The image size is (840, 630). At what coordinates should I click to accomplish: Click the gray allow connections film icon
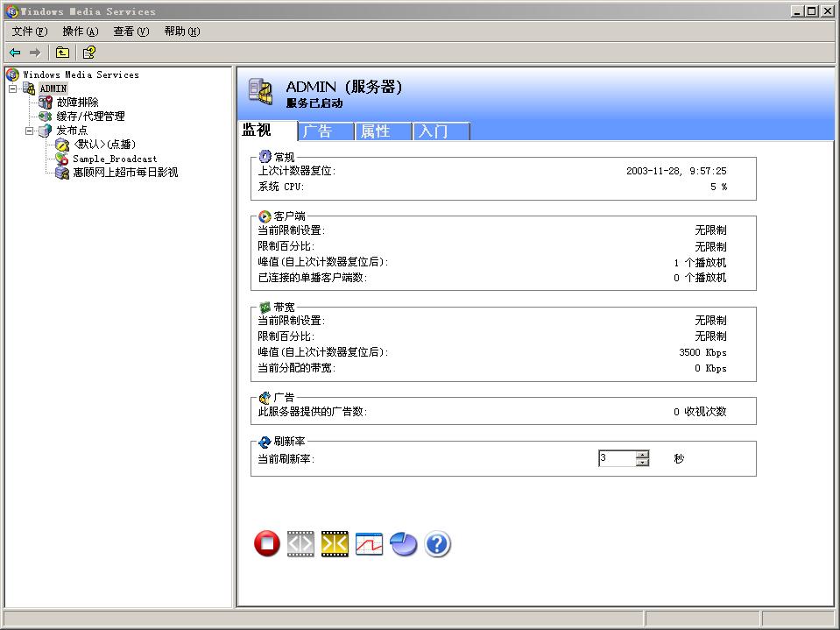300,544
